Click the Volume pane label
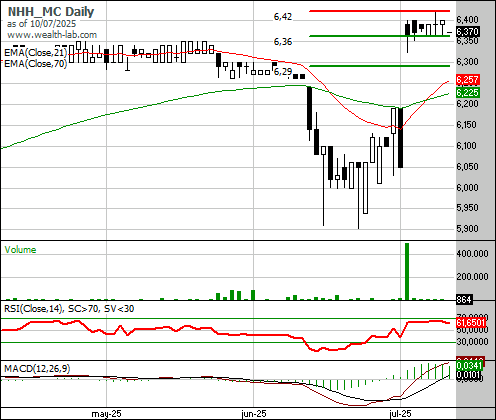 (20, 250)
